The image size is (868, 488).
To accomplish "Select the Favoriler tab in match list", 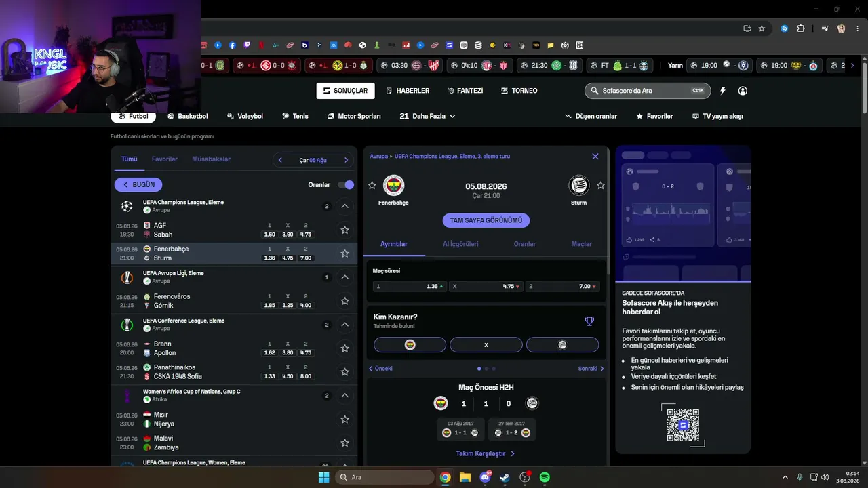I will (x=165, y=159).
